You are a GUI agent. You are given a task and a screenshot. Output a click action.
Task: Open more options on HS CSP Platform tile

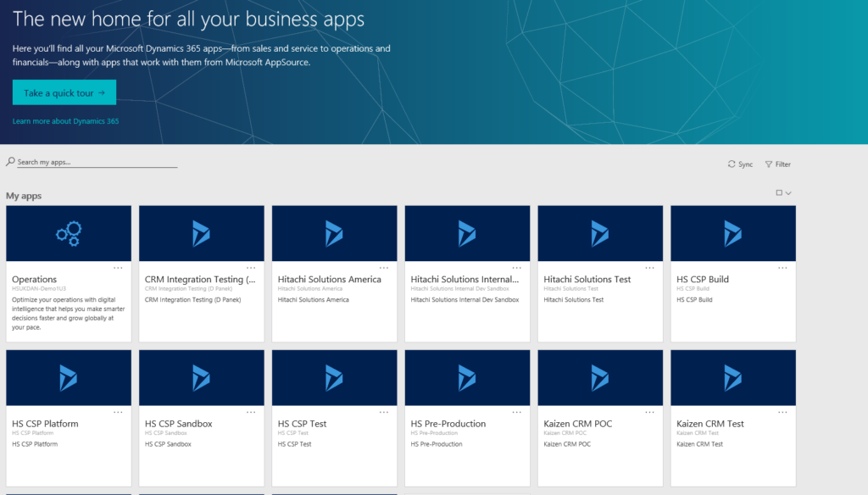(x=118, y=412)
